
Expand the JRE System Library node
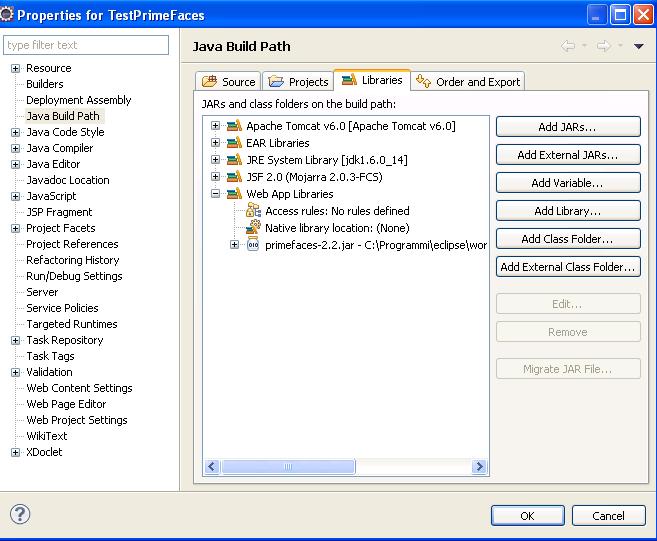click(215, 160)
